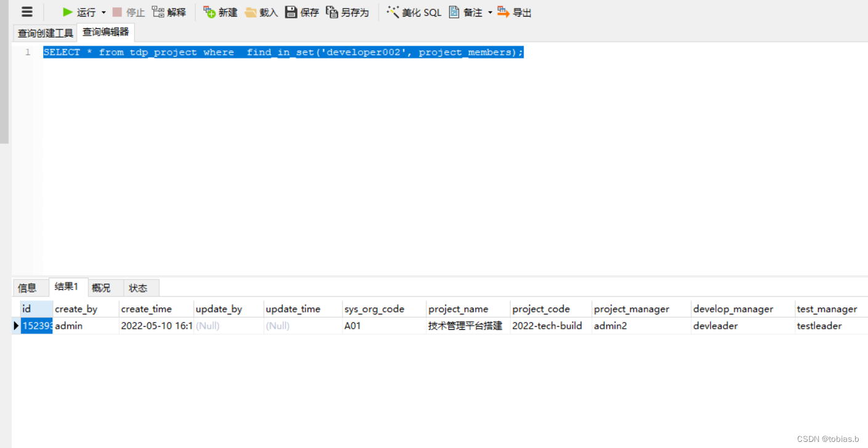Load a file with 载入
This screenshot has width=868, height=448.
tap(261, 12)
